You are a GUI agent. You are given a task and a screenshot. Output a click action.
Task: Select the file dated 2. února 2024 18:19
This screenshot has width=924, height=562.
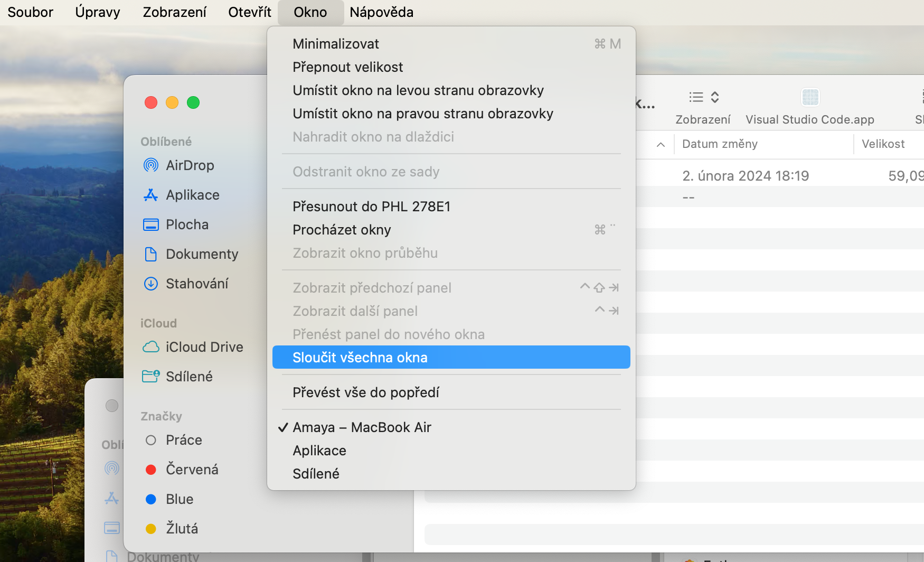746,176
